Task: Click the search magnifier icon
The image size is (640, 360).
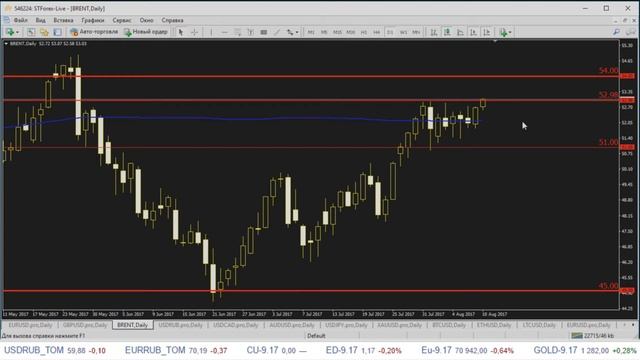Action: pos(616,32)
